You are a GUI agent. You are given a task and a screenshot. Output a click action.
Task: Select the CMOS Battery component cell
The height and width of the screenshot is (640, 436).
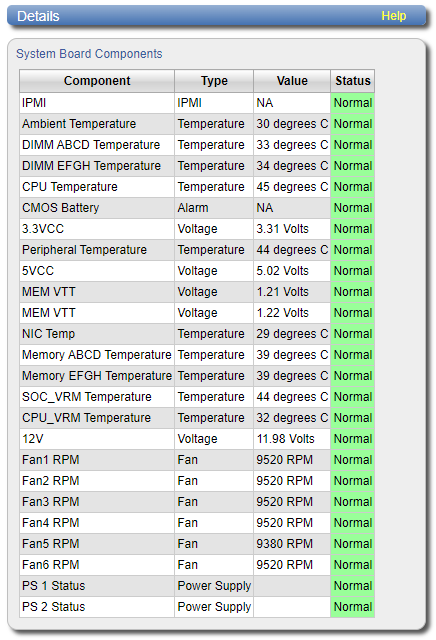pos(97,208)
